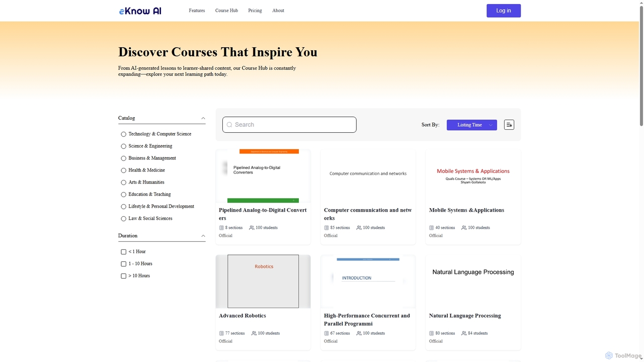
Task: Collapse the Duration filter section
Action: [x=203, y=236]
